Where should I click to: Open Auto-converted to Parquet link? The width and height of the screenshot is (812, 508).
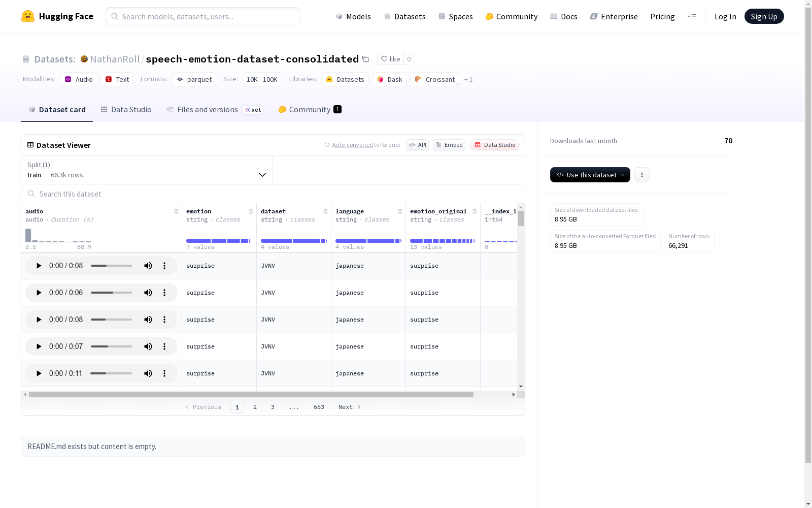point(363,145)
